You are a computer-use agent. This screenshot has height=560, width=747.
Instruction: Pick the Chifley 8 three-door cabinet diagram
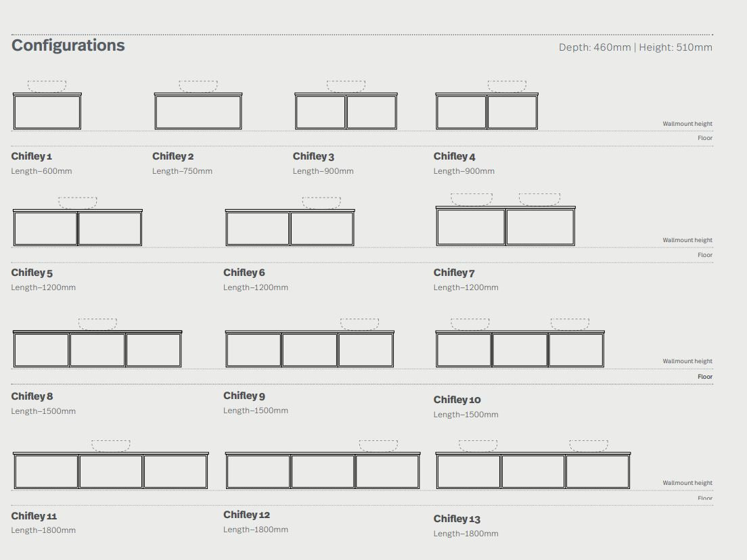coord(97,350)
